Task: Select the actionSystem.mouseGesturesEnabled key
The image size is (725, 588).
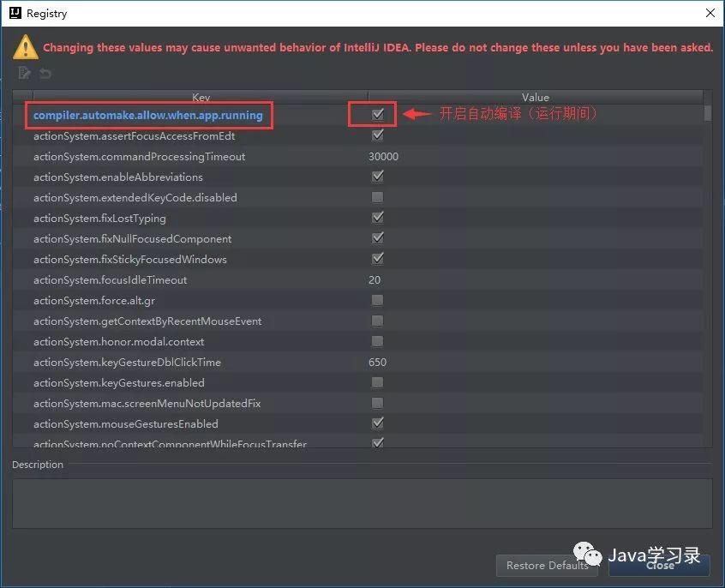Action: coord(126,423)
